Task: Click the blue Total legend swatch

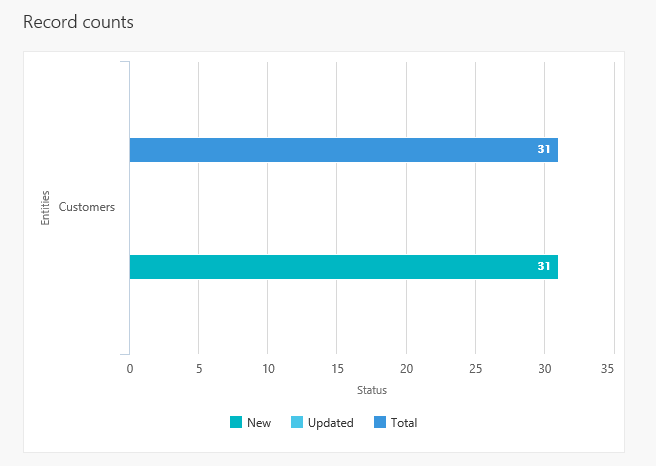Action: click(380, 423)
